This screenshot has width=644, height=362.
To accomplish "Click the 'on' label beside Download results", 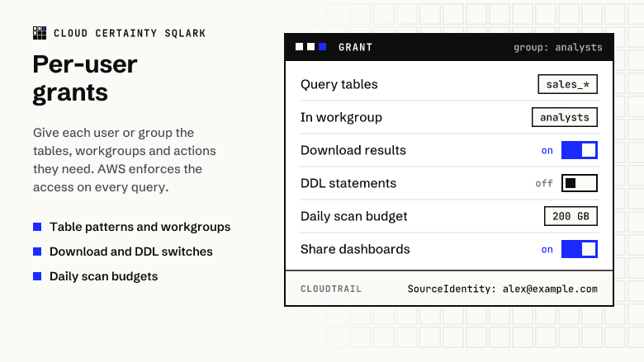I will [x=547, y=151].
